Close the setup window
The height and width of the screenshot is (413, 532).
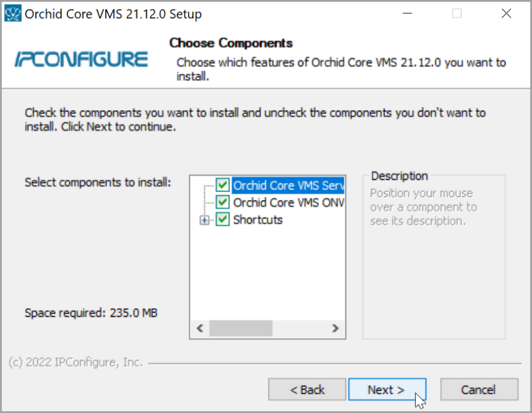point(505,13)
